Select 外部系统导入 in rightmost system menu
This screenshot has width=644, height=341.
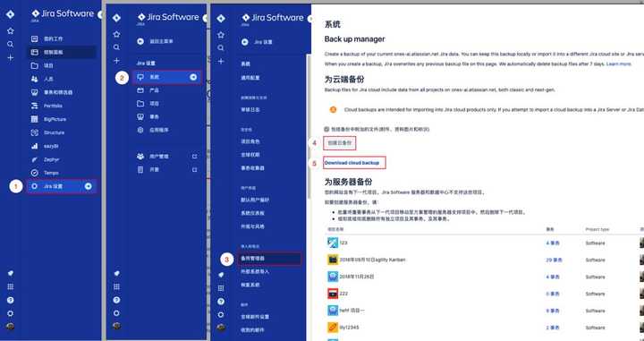255,271
